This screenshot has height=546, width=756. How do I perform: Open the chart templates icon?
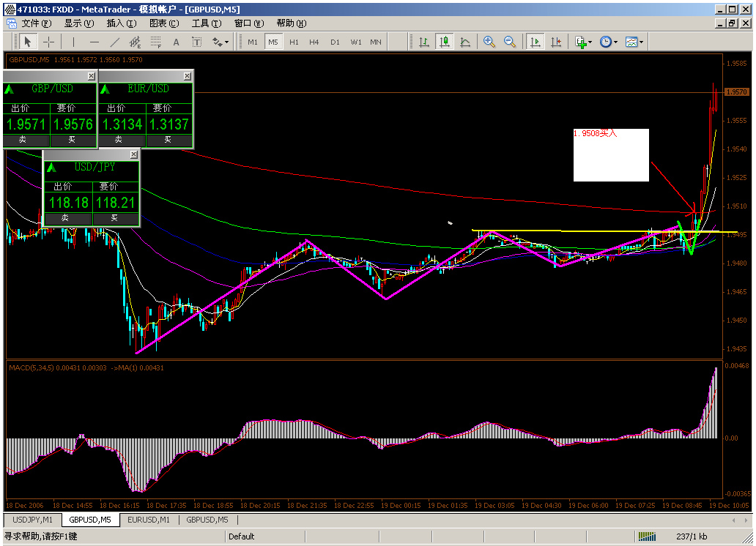click(x=631, y=42)
